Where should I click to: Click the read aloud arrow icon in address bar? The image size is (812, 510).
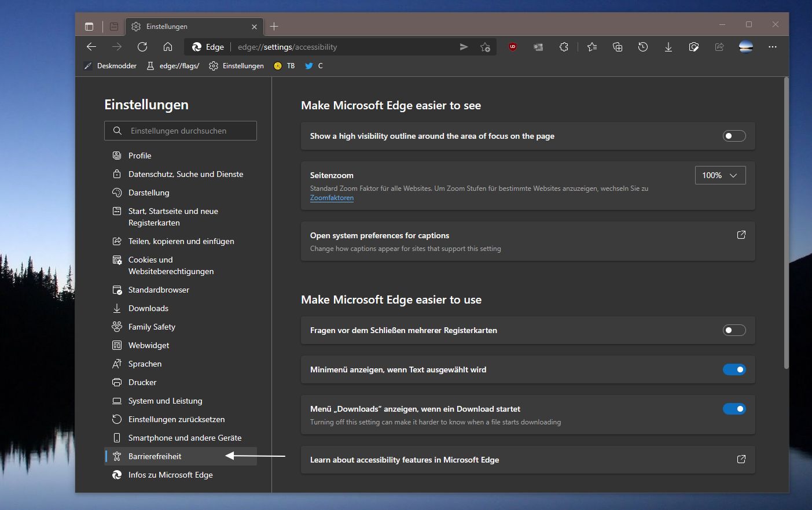point(464,47)
